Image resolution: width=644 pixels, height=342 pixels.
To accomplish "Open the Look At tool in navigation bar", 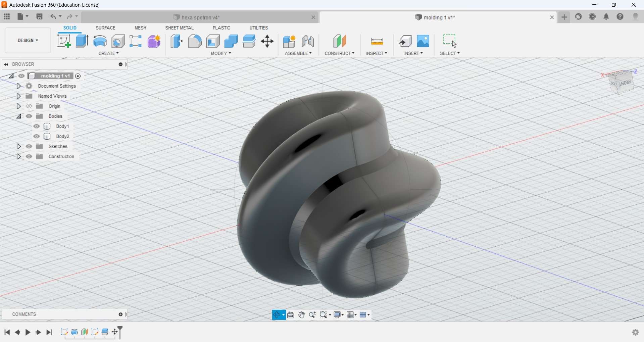I will tap(291, 315).
